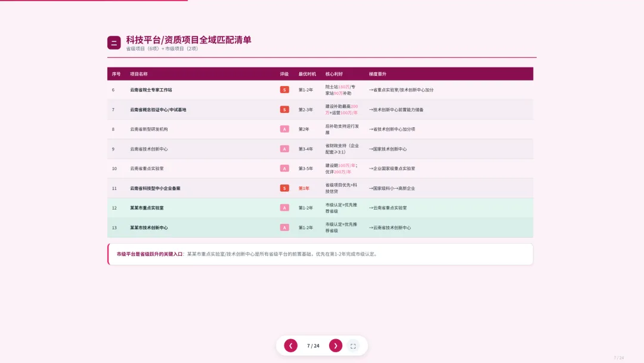The width and height of the screenshot is (644, 363).
Task: Click the S rating badge for 云南省概念验证中心/中试基地
Action: point(284,109)
